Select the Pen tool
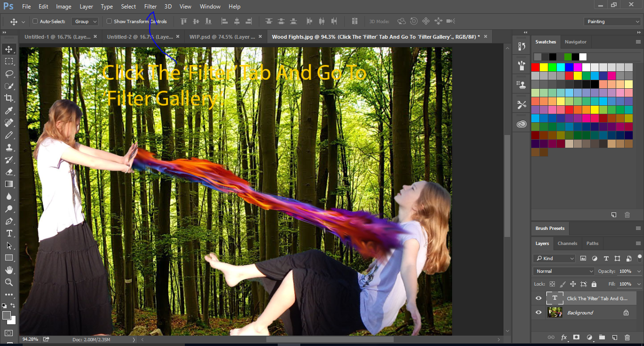Screen dimensions: 644x346 pos(9,221)
